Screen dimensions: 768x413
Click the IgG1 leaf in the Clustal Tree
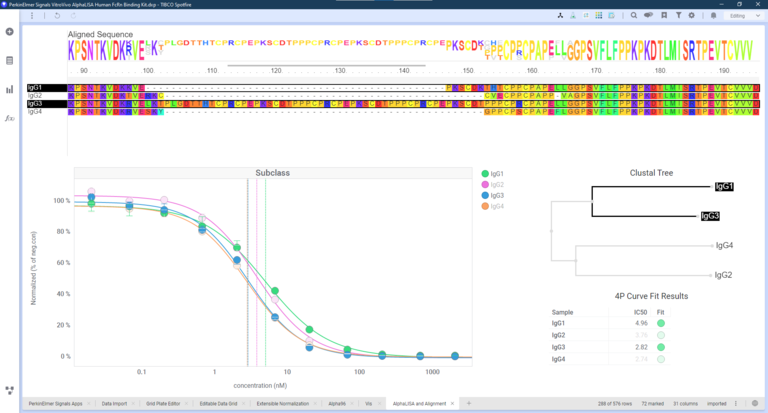(x=724, y=187)
